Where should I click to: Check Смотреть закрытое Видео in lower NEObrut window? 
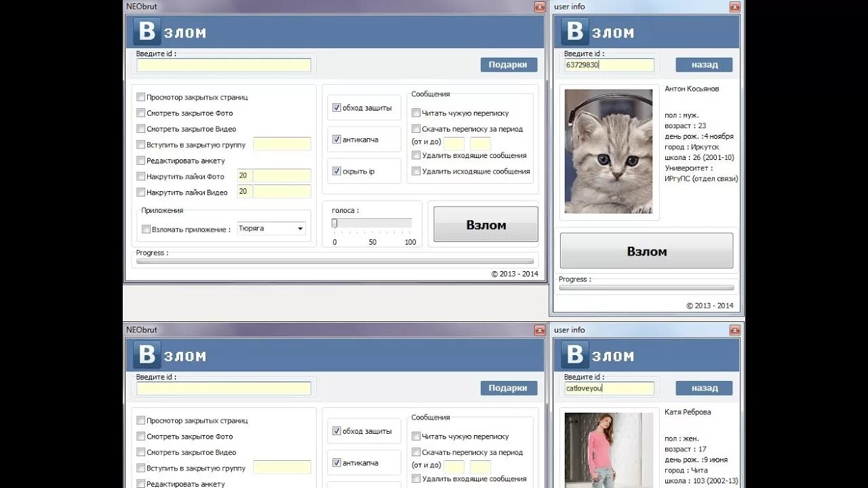(141, 452)
